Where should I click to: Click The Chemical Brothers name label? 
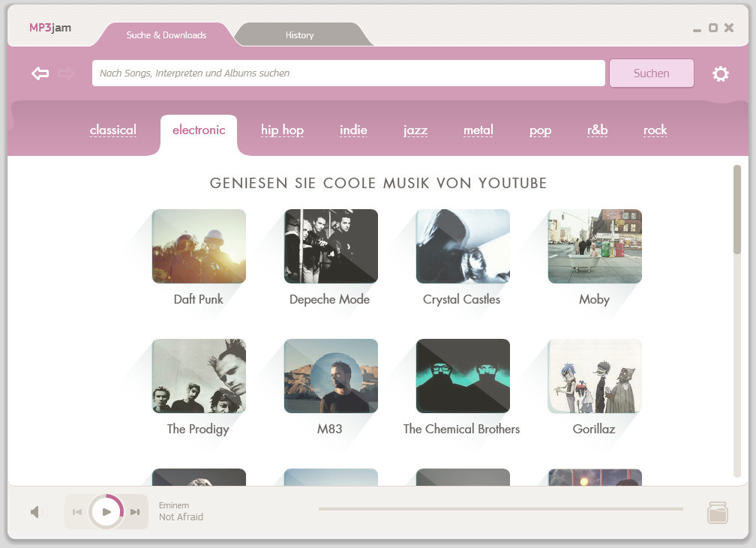pos(461,429)
